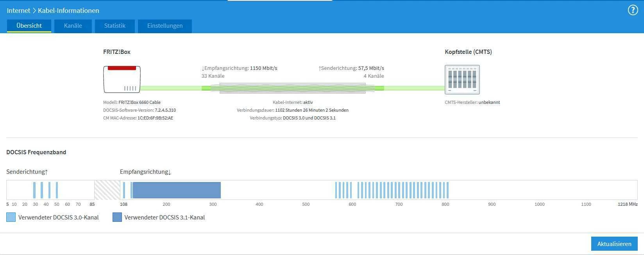644x255 pixels.
Task: Click the FRITZ!Box heading
Action: click(117, 52)
